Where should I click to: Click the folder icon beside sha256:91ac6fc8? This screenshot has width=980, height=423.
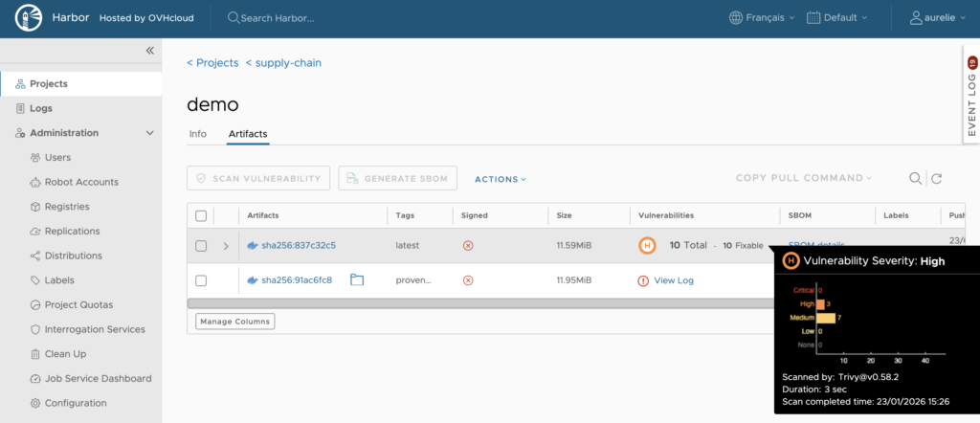click(x=357, y=280)
